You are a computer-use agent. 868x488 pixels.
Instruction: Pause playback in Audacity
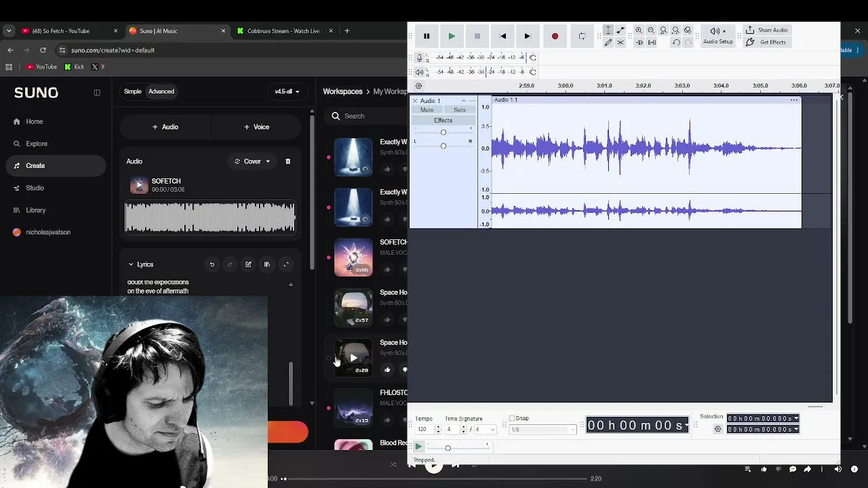[427, 36]
